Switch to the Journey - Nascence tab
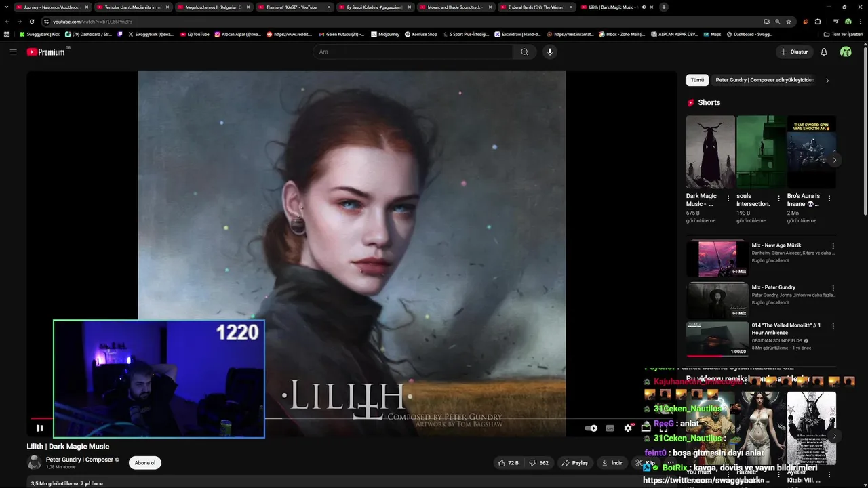 (x=51, y=7)
